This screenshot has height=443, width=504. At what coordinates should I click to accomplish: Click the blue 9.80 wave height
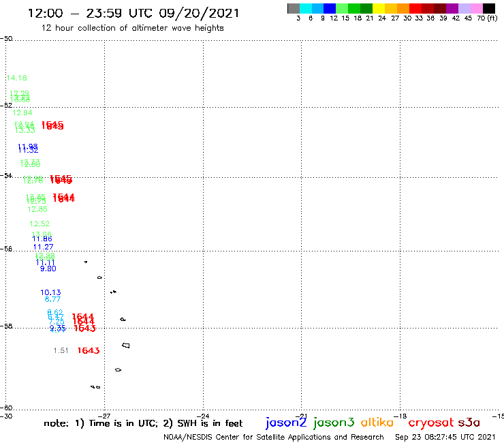pos(48,269)
